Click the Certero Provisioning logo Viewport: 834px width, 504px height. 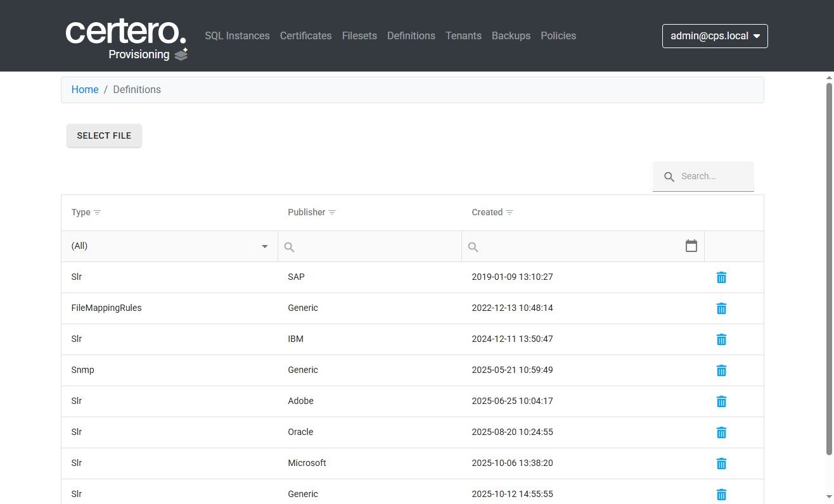pos(127,39)
